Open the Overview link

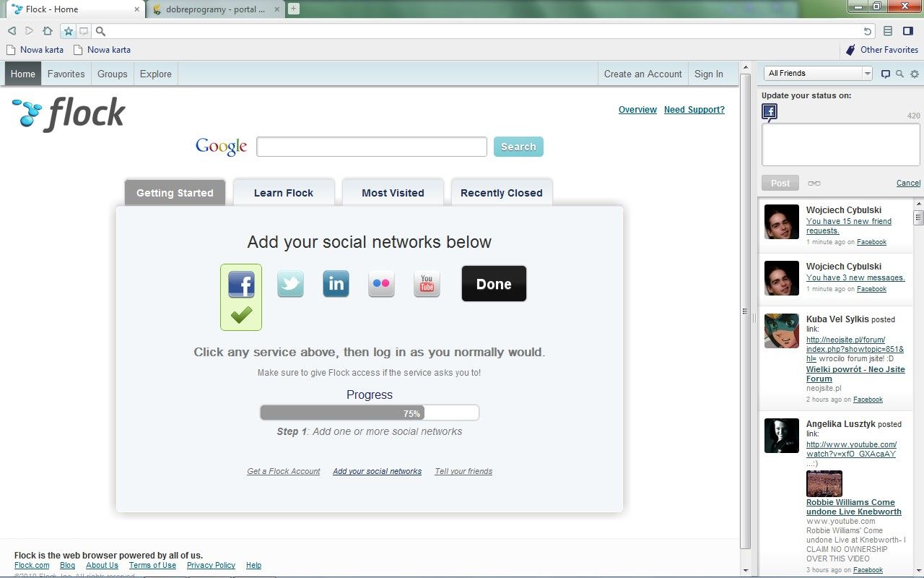click(637, 110)
